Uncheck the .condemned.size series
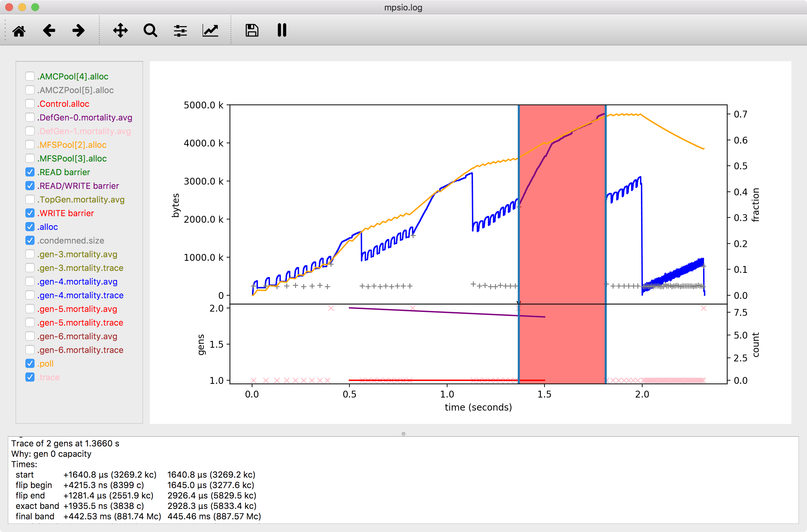 point(30,241)
